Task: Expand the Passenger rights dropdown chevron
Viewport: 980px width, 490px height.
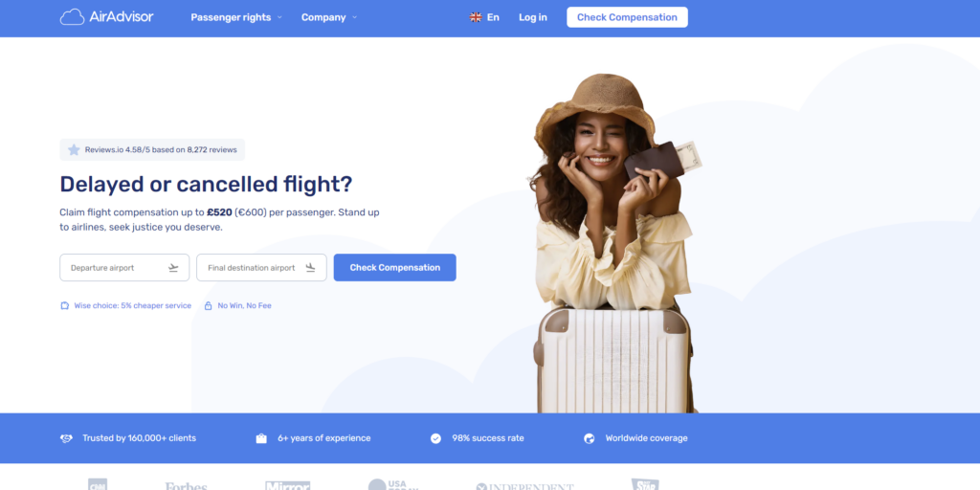Action: click(279, 17)
